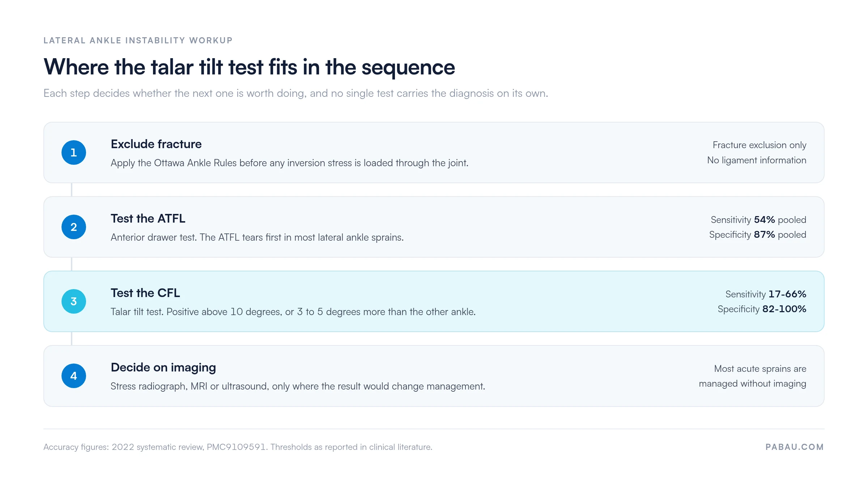Click the PABAU.COM footer text
The image size is (868, 490).
(795, 447)
